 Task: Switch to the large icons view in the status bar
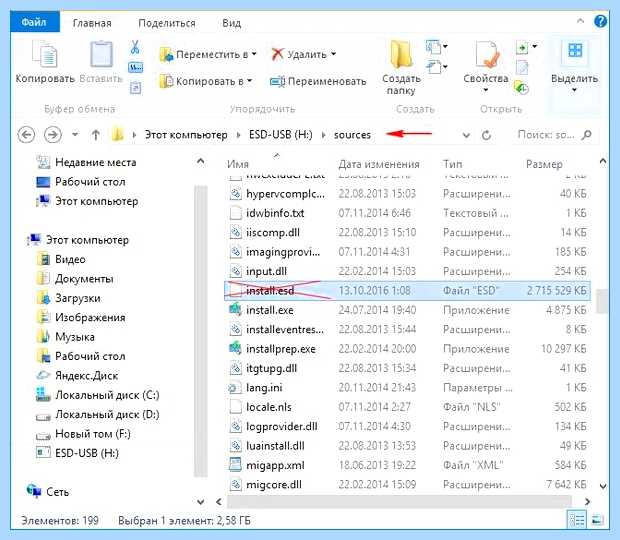(x=597, y=519)
